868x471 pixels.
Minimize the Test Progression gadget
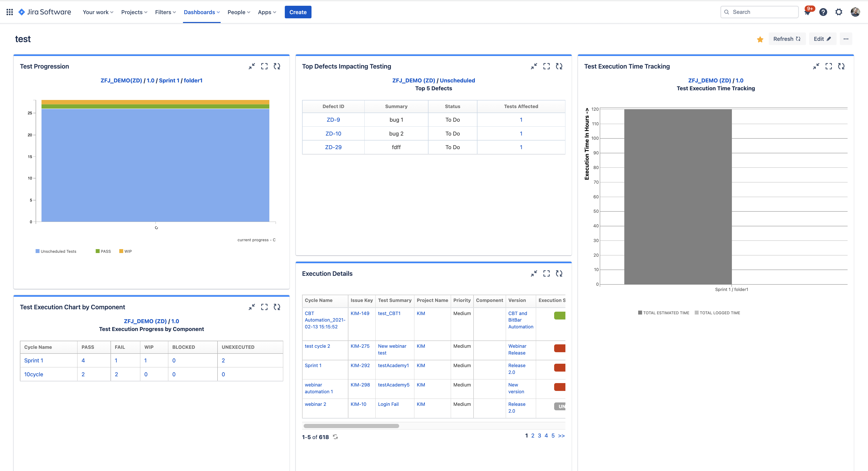click(252, 66)
